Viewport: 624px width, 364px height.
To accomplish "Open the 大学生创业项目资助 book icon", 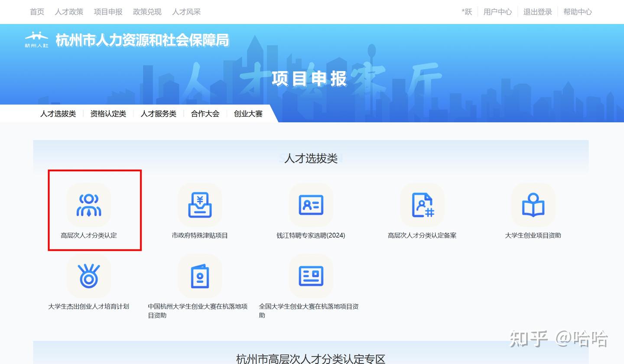I will click(x=533, y=205).
